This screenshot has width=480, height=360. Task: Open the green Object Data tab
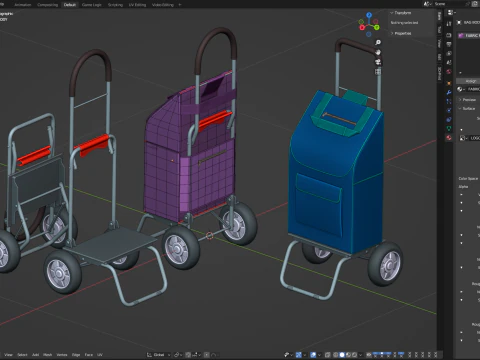pyautogui.click(x=449, y=128)
